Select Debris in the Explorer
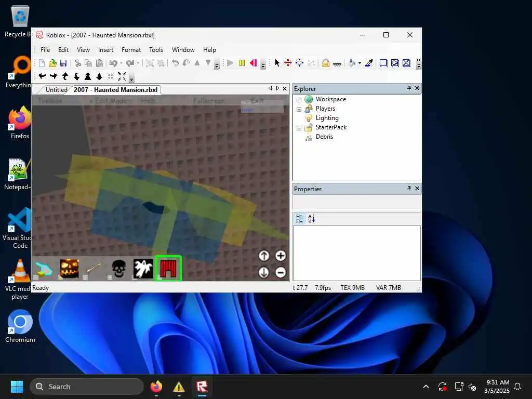 click(324, 137)
